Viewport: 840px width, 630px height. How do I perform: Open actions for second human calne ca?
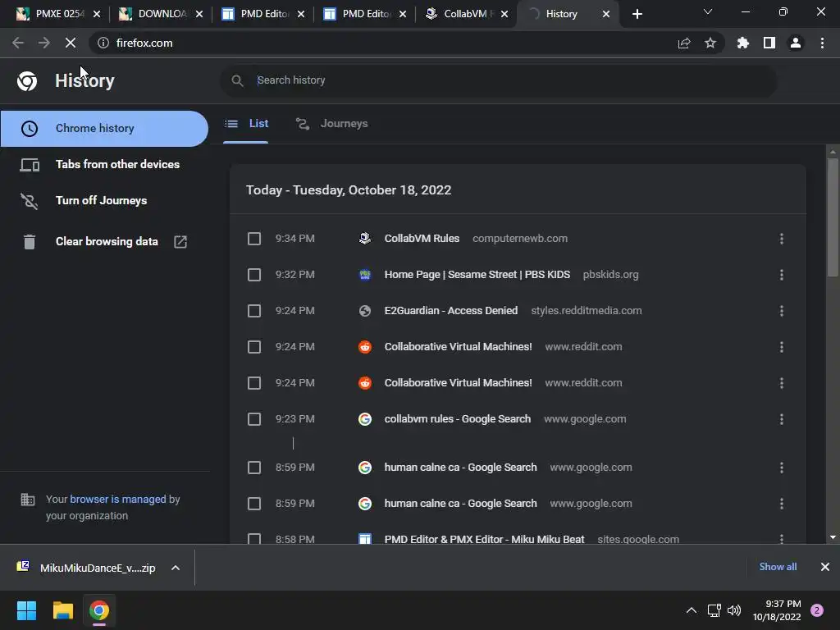(x=782, y=504)
